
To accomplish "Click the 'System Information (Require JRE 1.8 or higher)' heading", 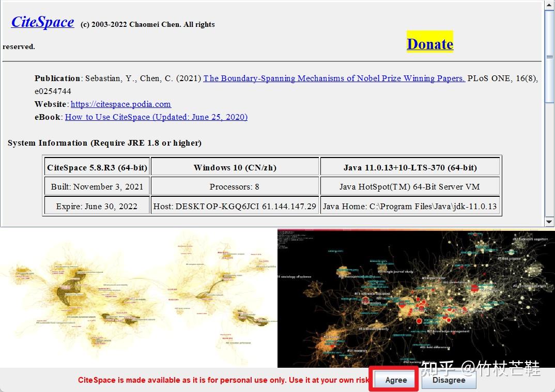I will pos(104,143).
